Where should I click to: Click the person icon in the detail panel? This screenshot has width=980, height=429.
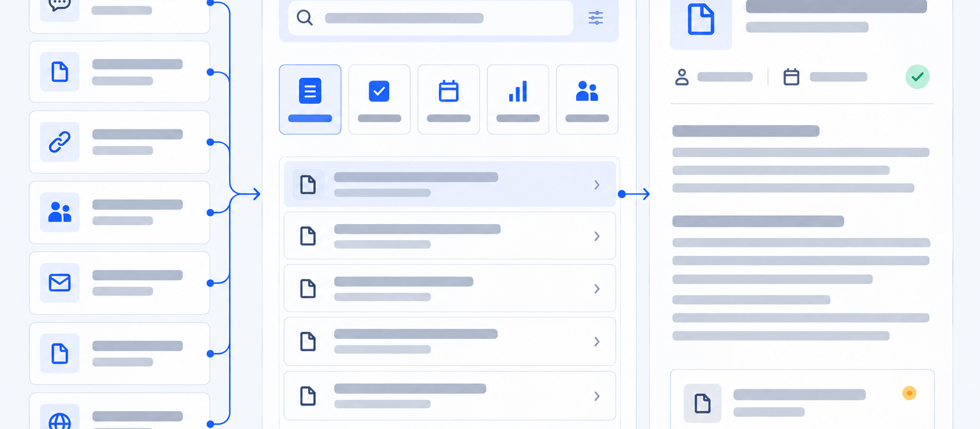[682, 77]
